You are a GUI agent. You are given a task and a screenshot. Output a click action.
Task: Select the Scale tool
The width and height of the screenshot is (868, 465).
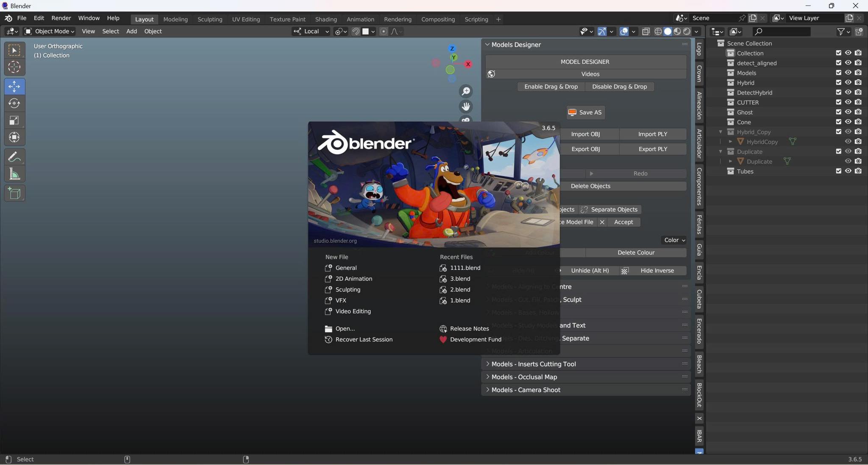pos(14,120)
